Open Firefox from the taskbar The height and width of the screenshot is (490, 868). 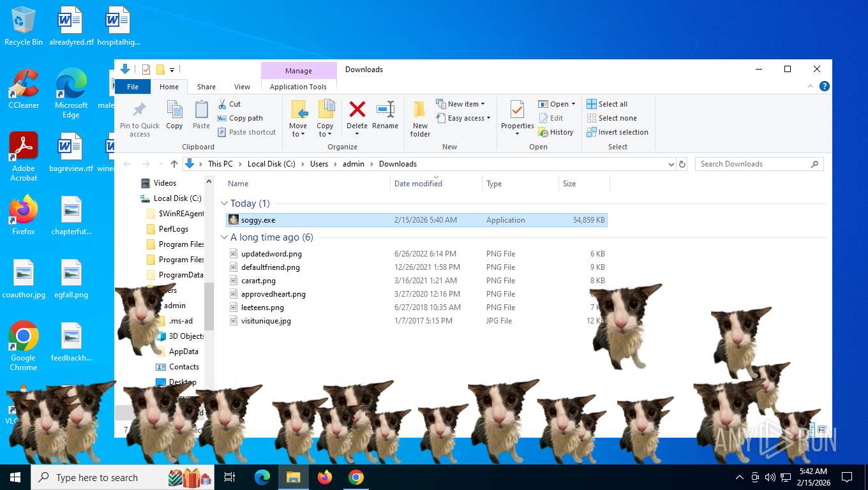(x=325, y=477)
